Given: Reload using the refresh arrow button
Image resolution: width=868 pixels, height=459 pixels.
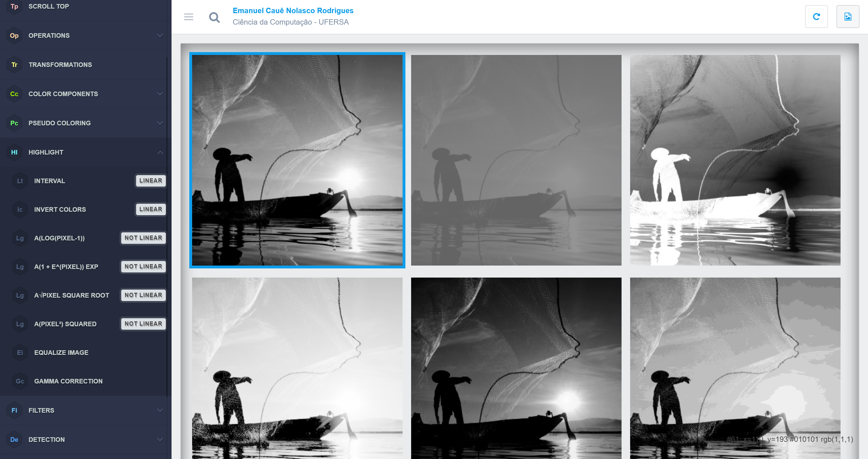Looking at the screenshot, I should tap(816, 17).
